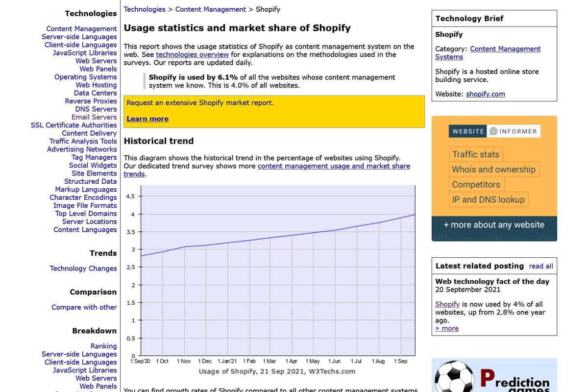Open Content Management in the Technologies sidebar
Viewport: 588px width, 392px height.
point(81,29)
